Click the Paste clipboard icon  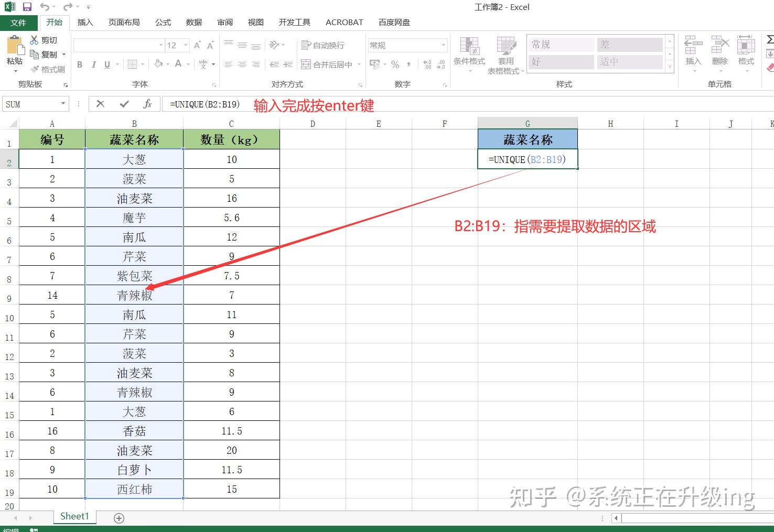point(15,46)
